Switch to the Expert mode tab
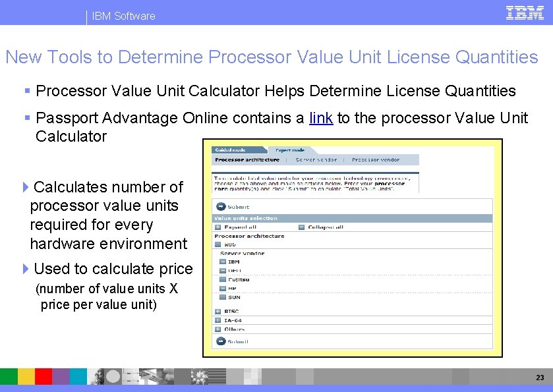Viewport: 553px width, 392px height. pos(290,150)
